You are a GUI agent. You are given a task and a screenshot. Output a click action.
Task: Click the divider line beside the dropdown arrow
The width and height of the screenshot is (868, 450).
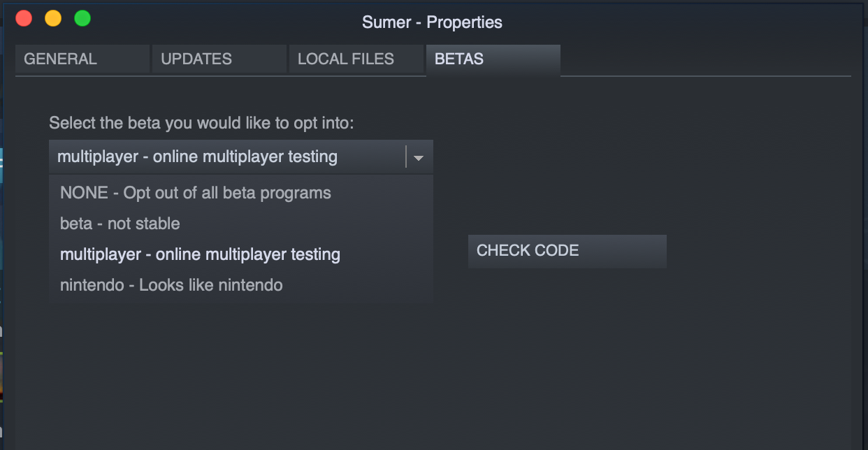(x=406, y=157)
